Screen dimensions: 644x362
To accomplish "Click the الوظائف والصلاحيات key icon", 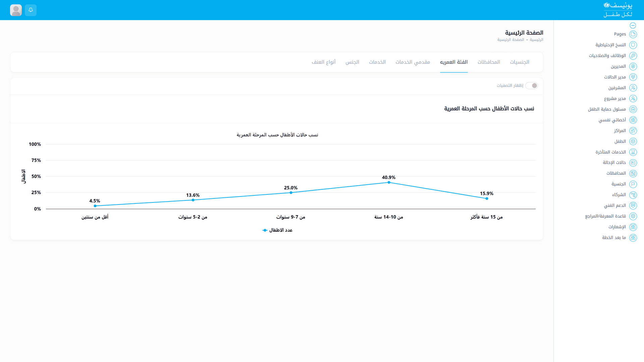I will point(633,56).
